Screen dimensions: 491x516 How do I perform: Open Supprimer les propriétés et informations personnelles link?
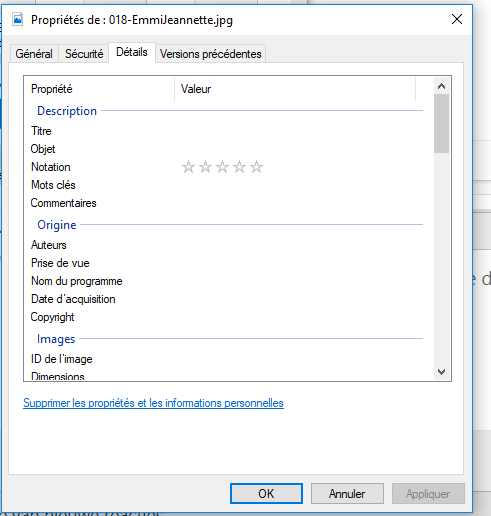pos(153,403)
